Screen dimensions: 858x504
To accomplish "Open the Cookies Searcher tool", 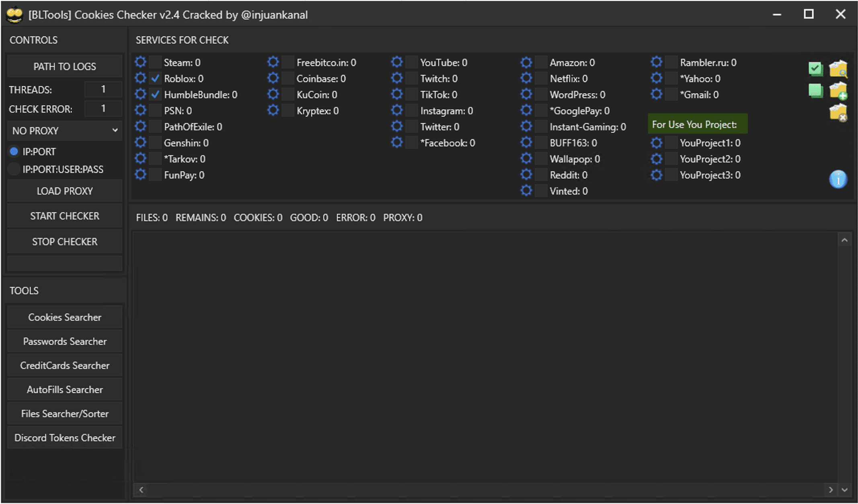I will [65, 317].
